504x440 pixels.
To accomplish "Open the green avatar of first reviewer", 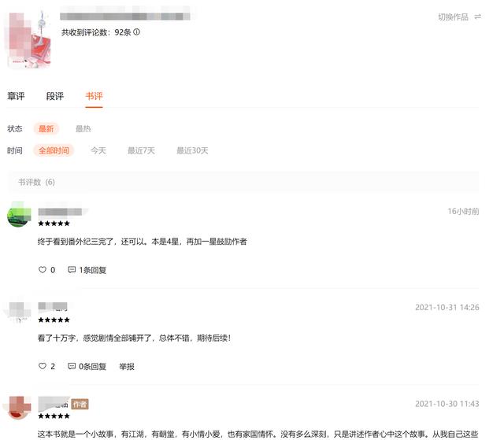I will click(x=19, y=214).
